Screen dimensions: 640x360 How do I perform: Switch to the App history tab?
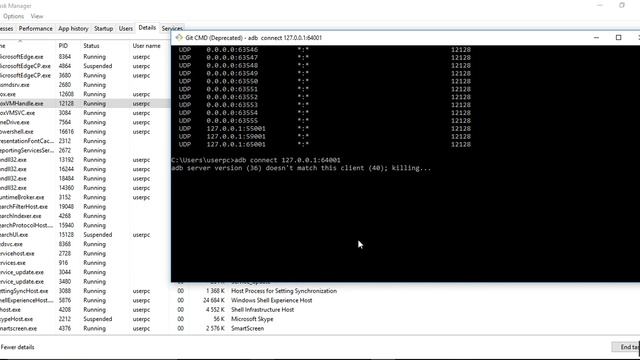73,29
